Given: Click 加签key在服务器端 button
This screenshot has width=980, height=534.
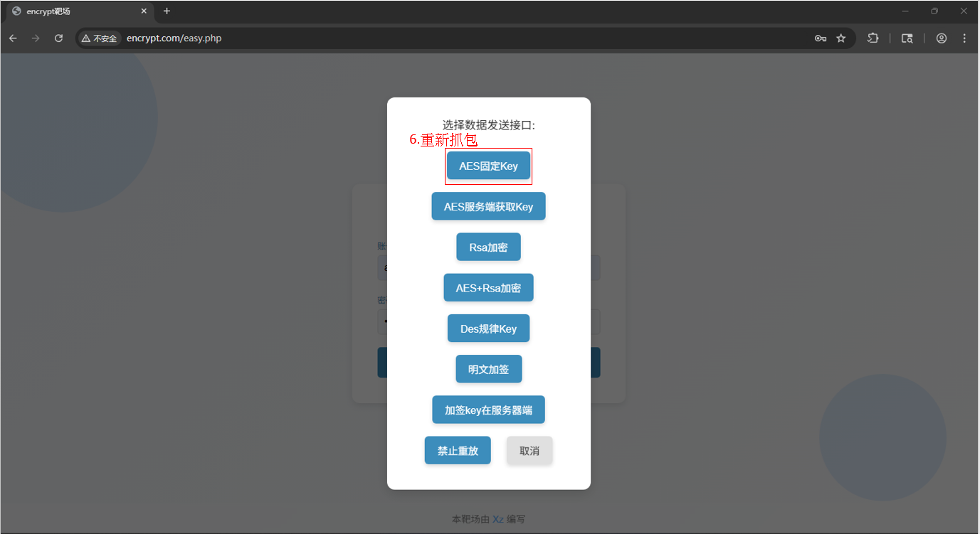Looking at the screenshot, I should pos(488,410).
